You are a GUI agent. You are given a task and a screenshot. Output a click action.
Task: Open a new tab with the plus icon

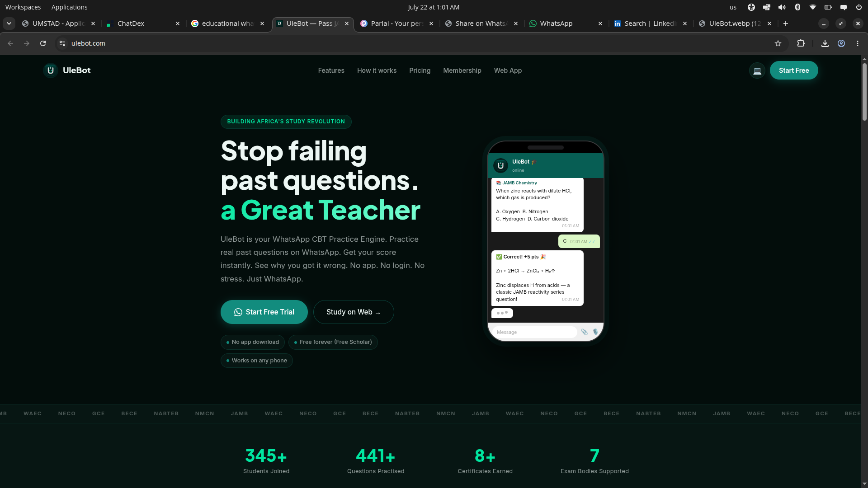tap(786, 23)
